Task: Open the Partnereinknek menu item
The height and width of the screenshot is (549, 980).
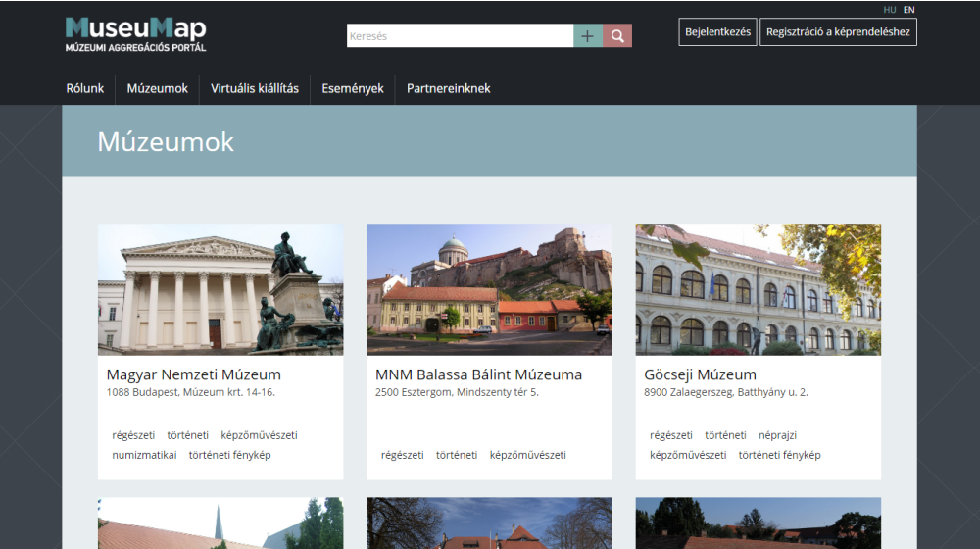Action: click(x=449, y=89)
